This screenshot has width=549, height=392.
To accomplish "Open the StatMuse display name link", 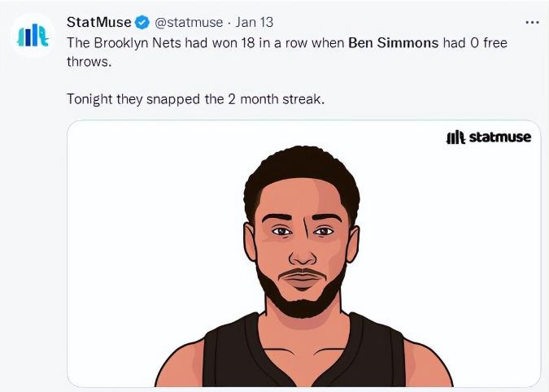I will pyautogui.click(x=98, y=23).
